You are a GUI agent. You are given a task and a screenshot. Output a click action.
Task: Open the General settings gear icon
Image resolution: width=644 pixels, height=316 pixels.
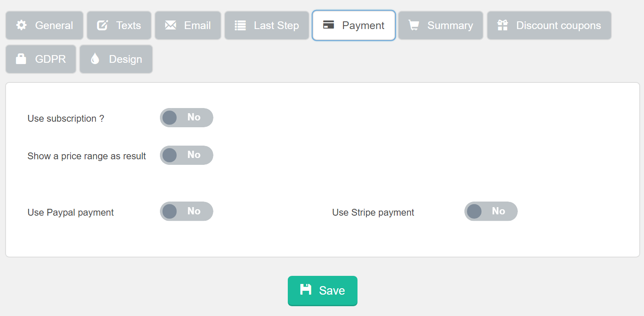(x=21, y=25)
